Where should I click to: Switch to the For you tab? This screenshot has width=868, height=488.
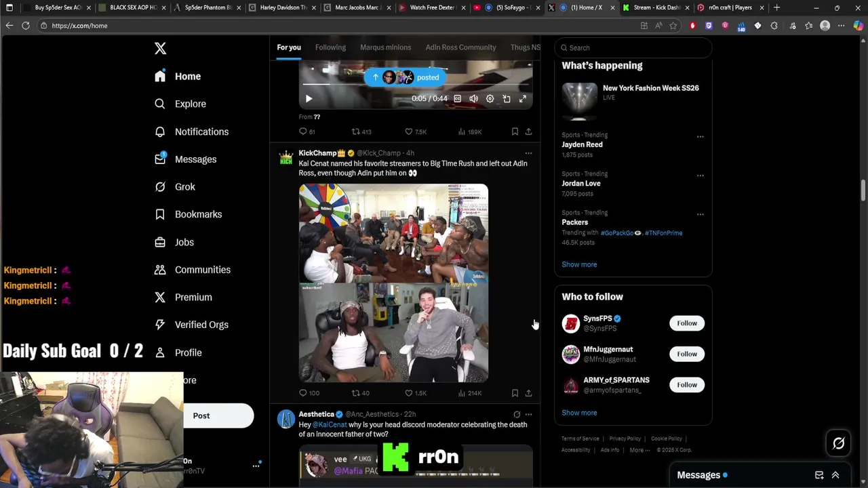(288, 47)
